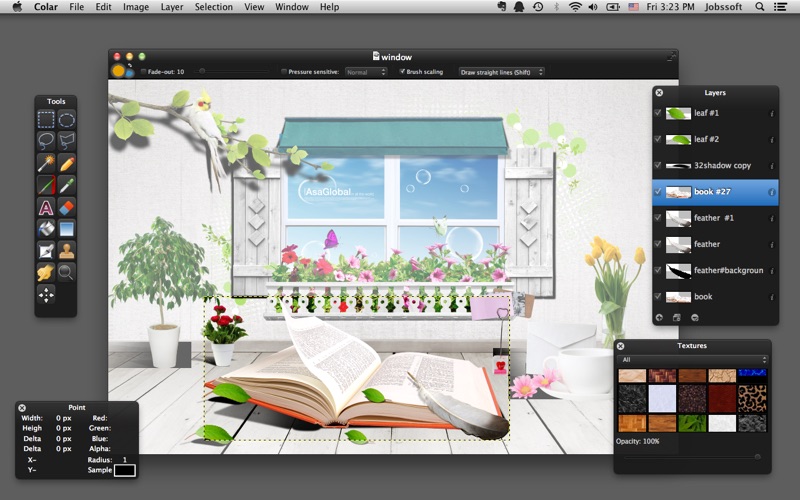Switch to the eraser tool
This screenshot has width=800, height=500.
coord(67,207)
